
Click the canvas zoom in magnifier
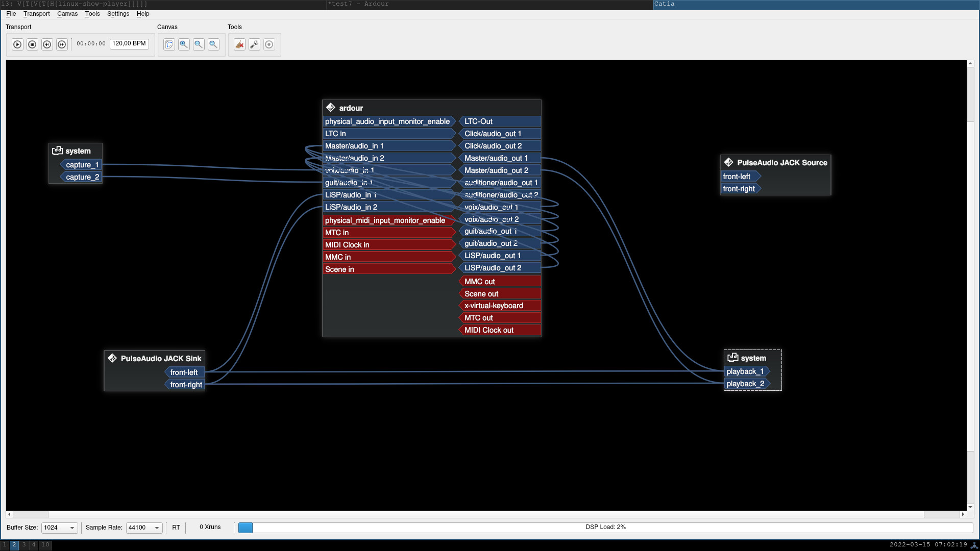click(x=184, y=44)
